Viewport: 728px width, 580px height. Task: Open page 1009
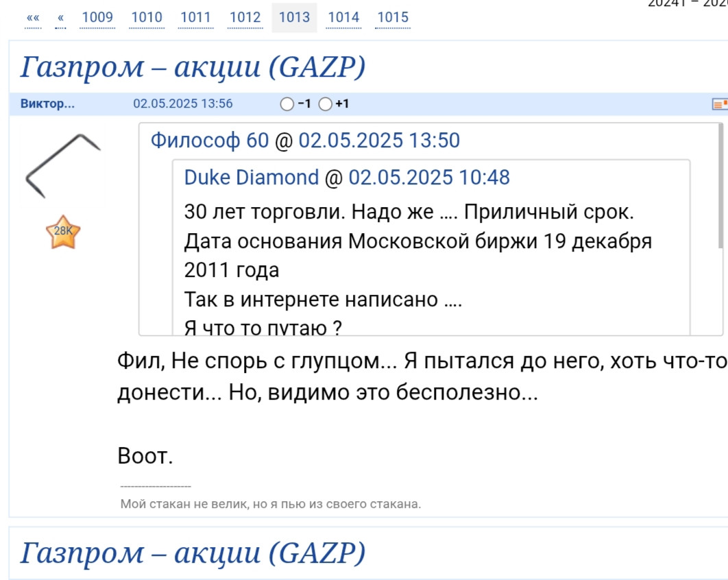(x=97, y=18)
